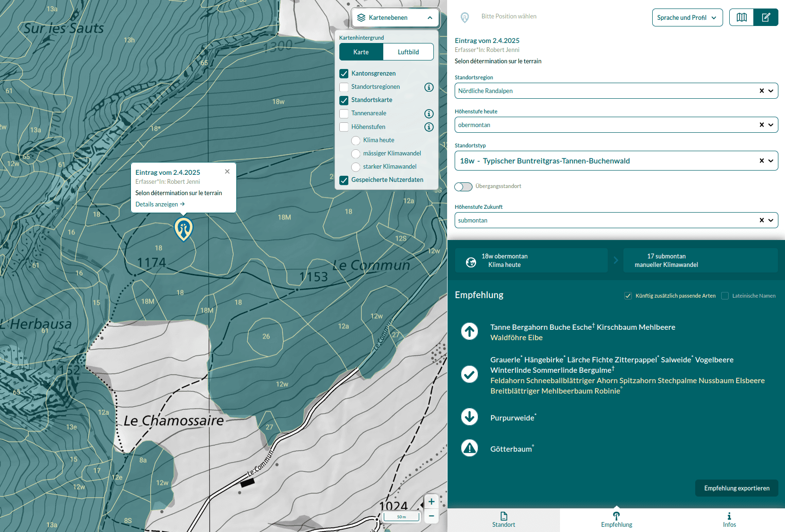Click the edit entry pencil icon
Screen dimensions: 785x532
click(766, 17)
